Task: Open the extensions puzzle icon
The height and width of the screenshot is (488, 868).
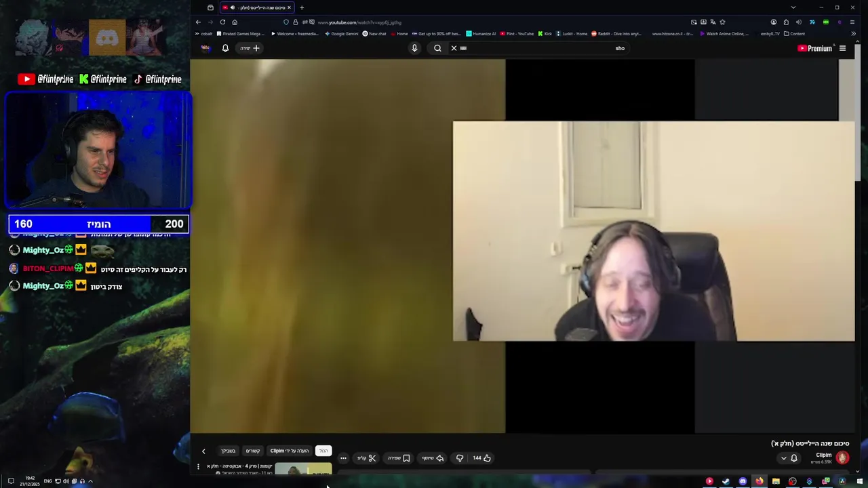Action: pos(786,22)
